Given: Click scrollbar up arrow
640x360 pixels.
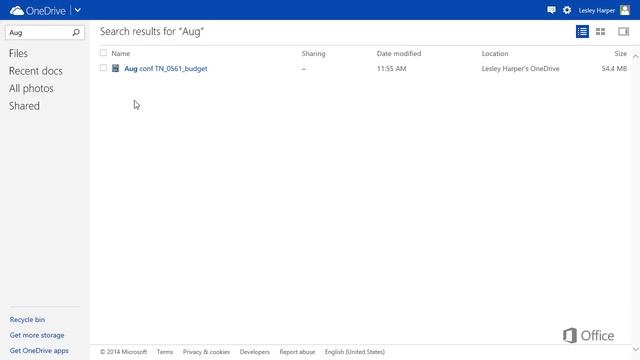Looking at the screenshot, I should tap(636, 56).
